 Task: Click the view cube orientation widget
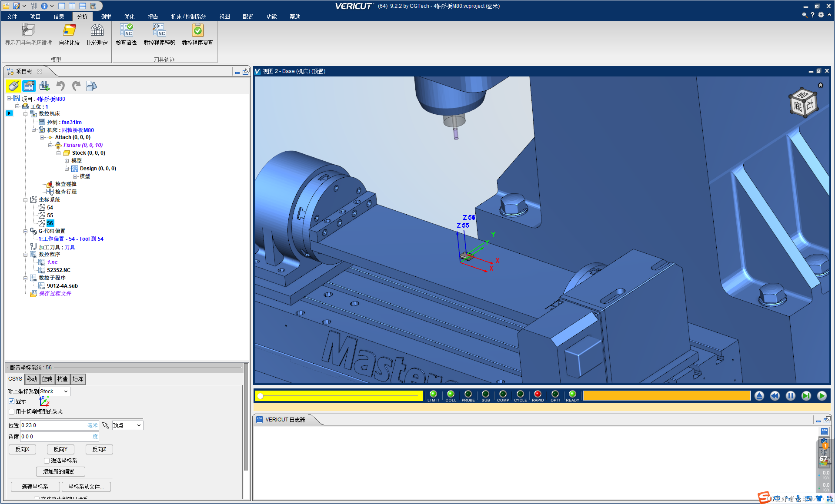(x=803, y=103)
